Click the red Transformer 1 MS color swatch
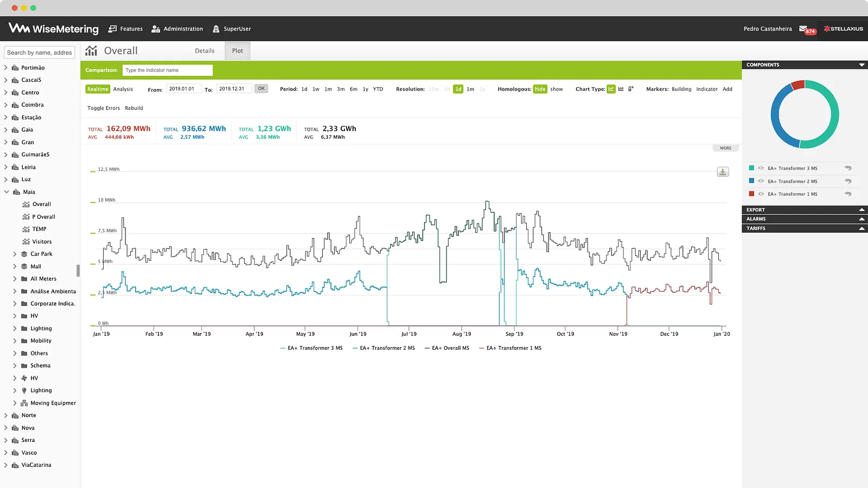 pos(751,194)
